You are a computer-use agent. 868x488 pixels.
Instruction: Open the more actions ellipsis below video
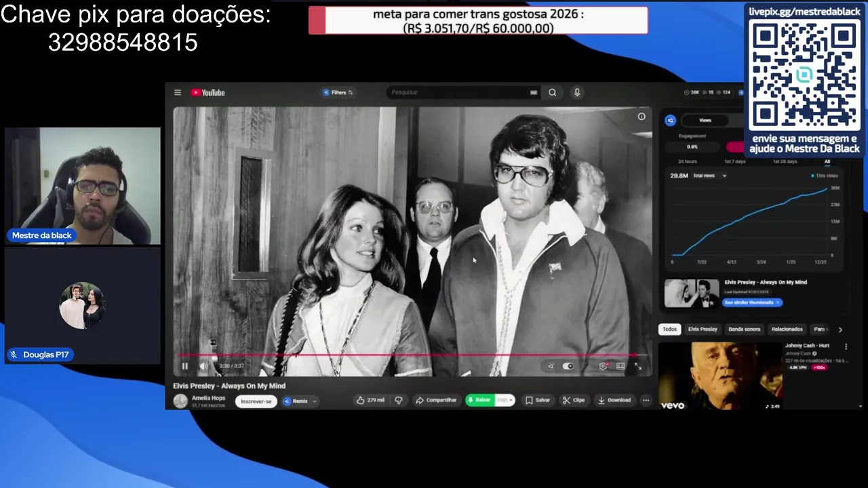click(646, 401)
